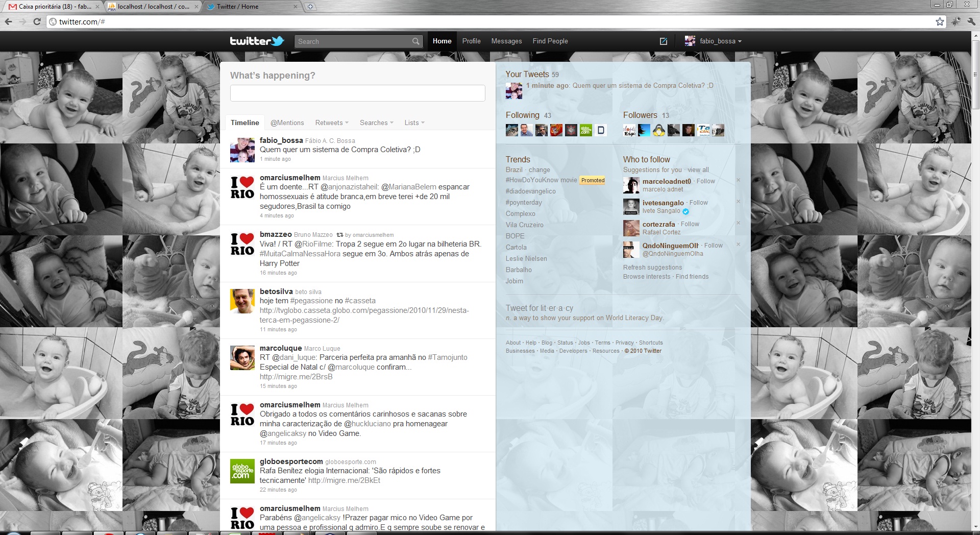Screen dimensions: 980x535
Task: Open #HowDoYouKnow movie promoted trend
Action: [541, 180]
